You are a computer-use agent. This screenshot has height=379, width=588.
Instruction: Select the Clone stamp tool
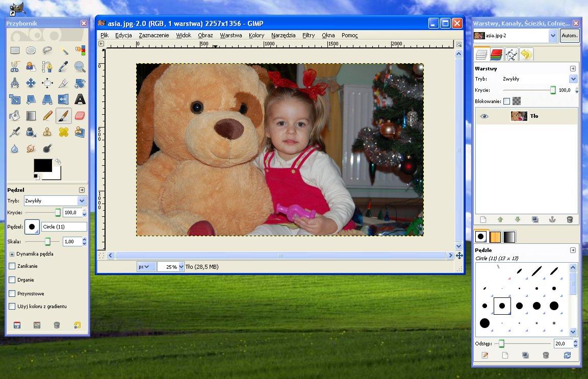coord(47,132)
